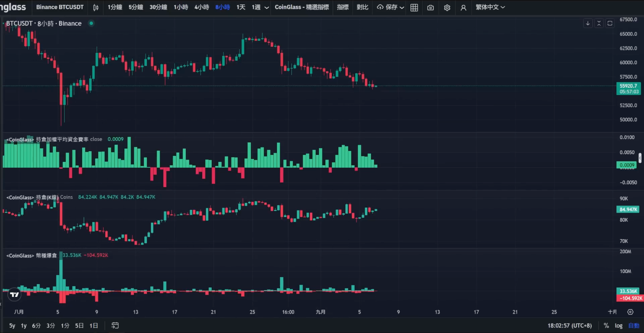Switch to the 1天 interval
Screen dimensions: 644x333
[241, 7]
